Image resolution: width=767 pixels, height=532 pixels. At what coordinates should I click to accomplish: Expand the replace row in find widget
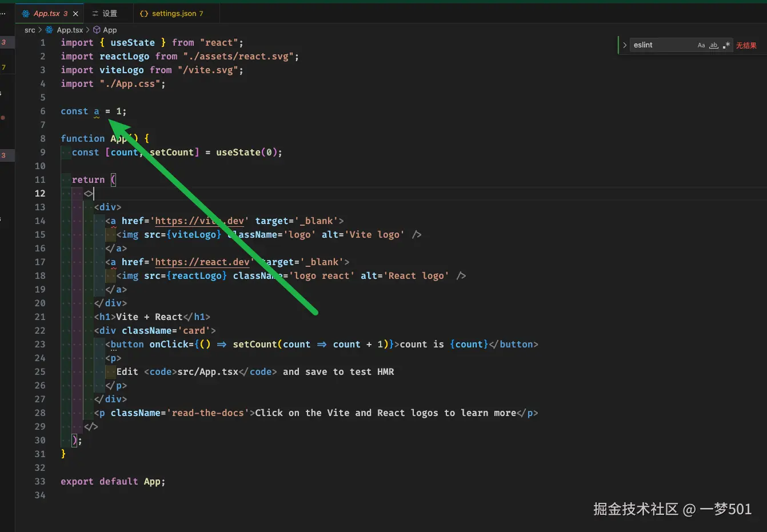pyautogui.click(x=625, y=45)
